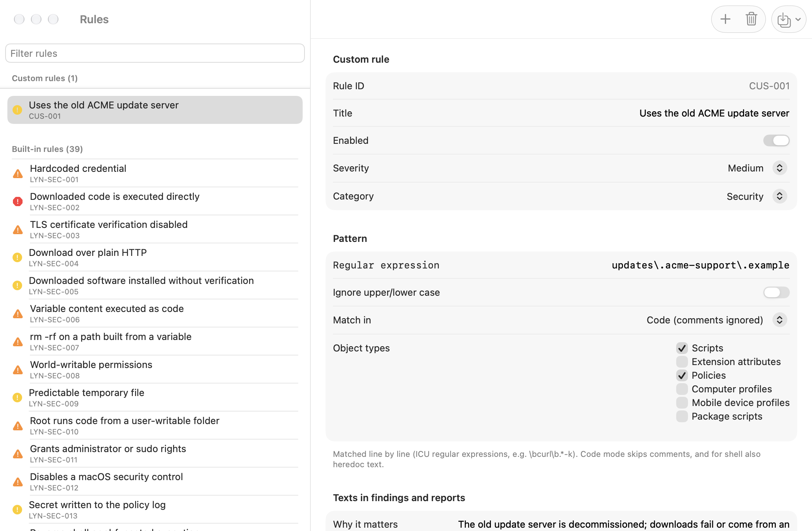Check the Extension attributes checkbox
This screenshot has height=531, width=812.
pyautogui.click(x=682, y=362)
